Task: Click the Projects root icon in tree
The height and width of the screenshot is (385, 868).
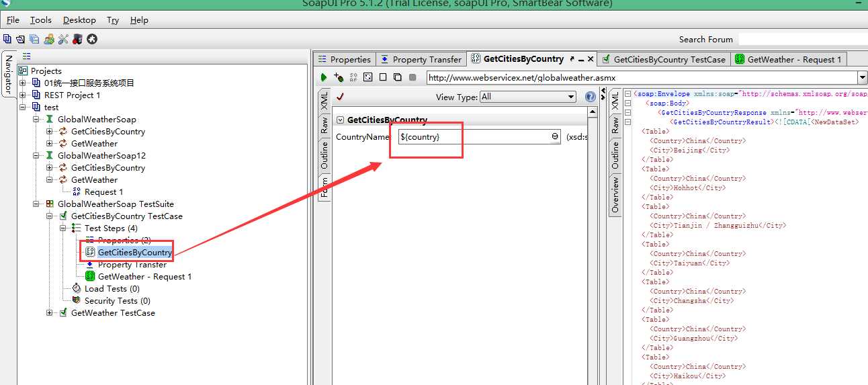Action: click(x=24, y=71)
